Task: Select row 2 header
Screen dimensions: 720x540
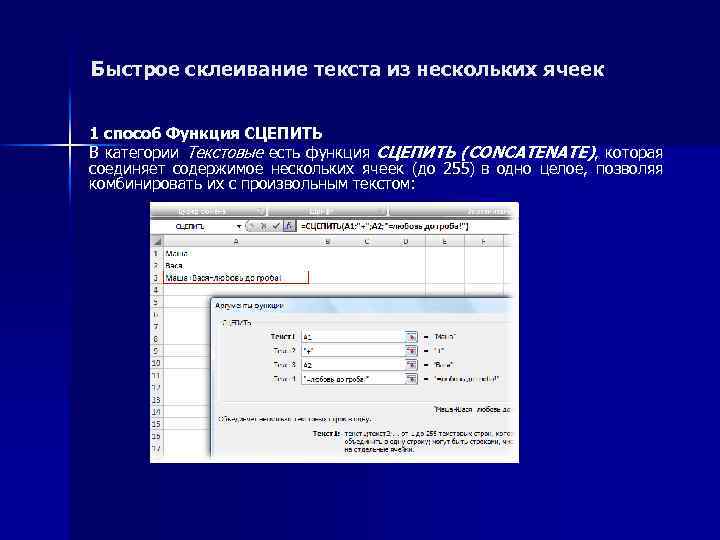Action: [156, 265]
